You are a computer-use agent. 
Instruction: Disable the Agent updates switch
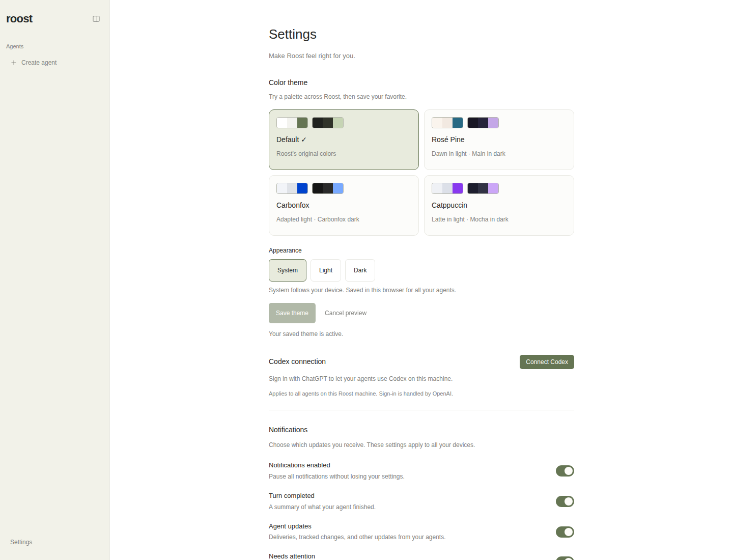pyautogui.click(x=565, y=532)
